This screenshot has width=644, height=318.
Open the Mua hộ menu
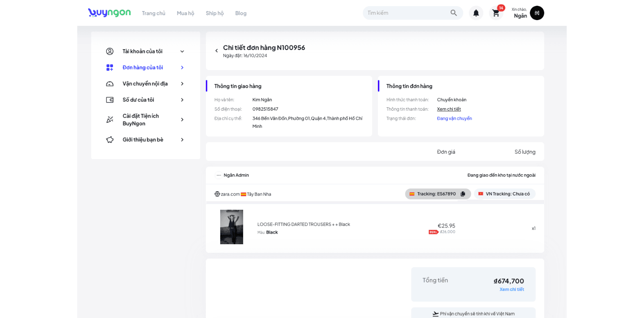185,13
